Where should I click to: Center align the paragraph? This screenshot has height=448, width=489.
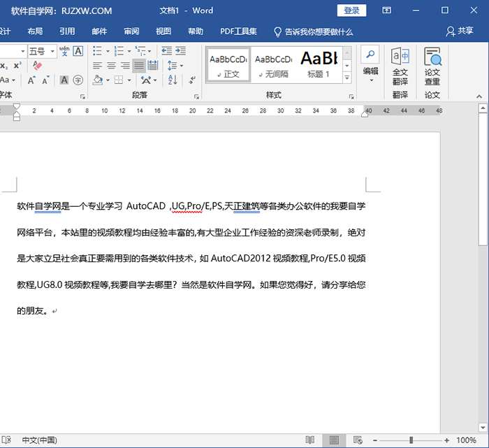click(x=111, y=66)
